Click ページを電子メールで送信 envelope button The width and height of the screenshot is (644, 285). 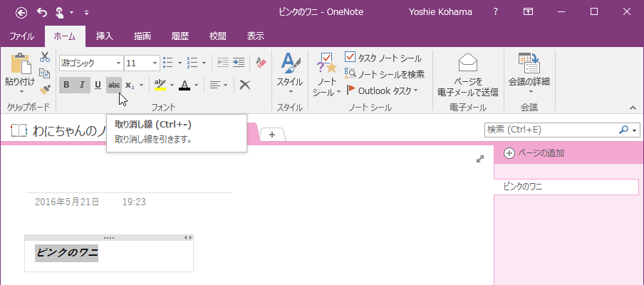pyautogui.click(x=468, y=74)
